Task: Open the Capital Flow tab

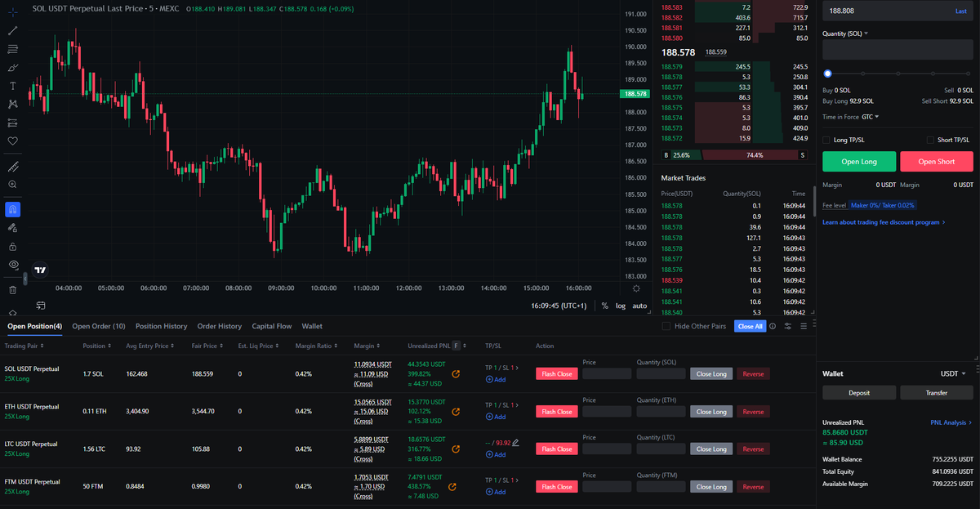Action: pyautogui.click(x=272, y=326)
